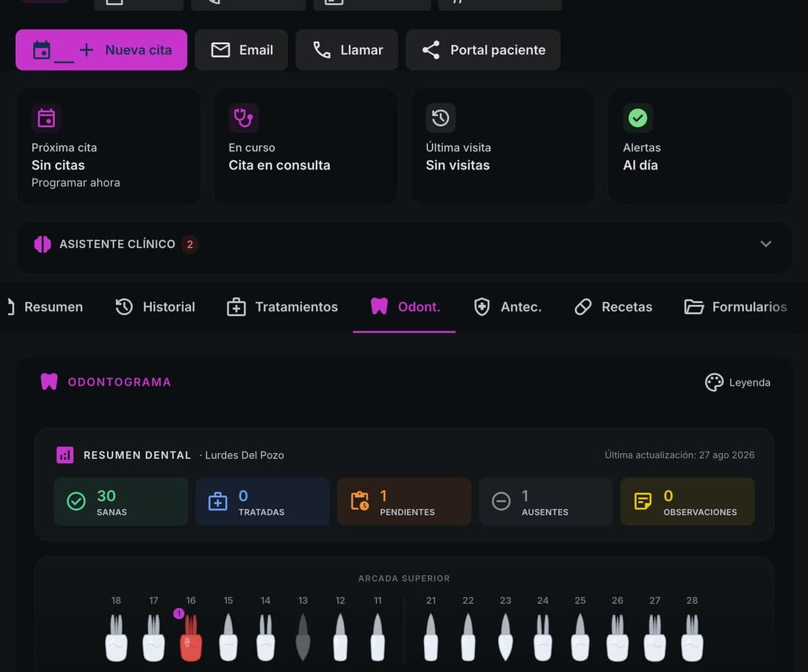Click Programar ahora link

point(76,182)
